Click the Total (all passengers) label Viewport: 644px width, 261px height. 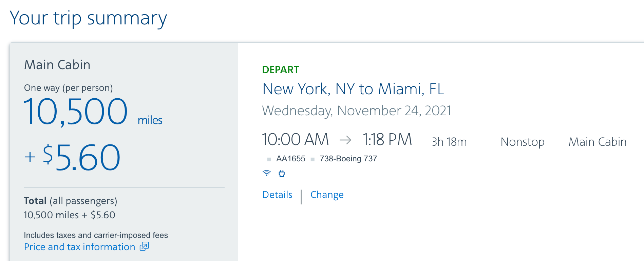70,201
